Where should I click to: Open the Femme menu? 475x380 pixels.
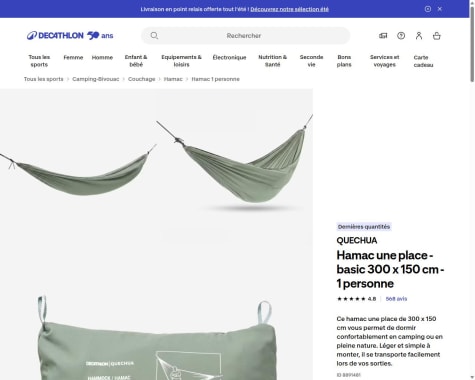pyautogui.click(x=73, y=57)
